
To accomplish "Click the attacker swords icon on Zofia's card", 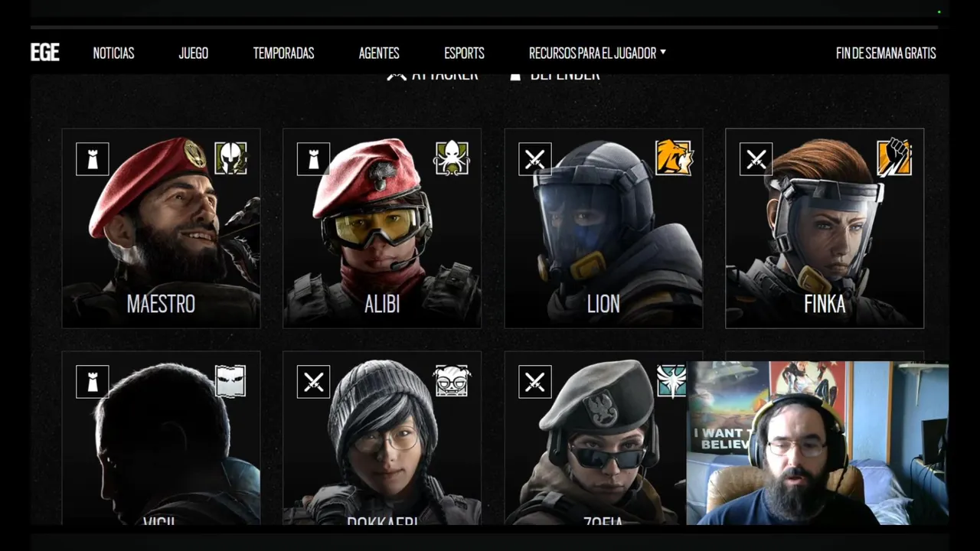I will click(x=535, y=382).
